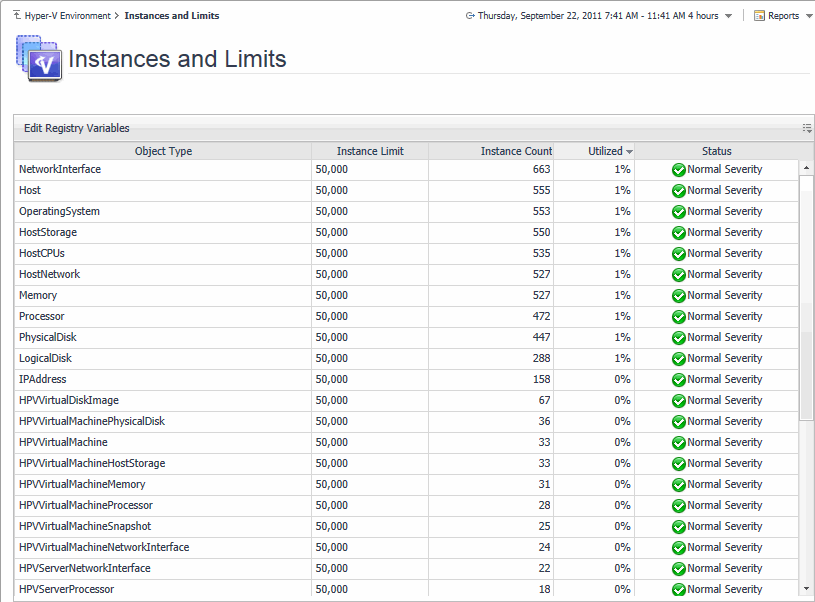This screenshot has width=815, height=602.
Task: Click Edit Registry Variables
Action: pyautogui.click(x=76, y=128)
